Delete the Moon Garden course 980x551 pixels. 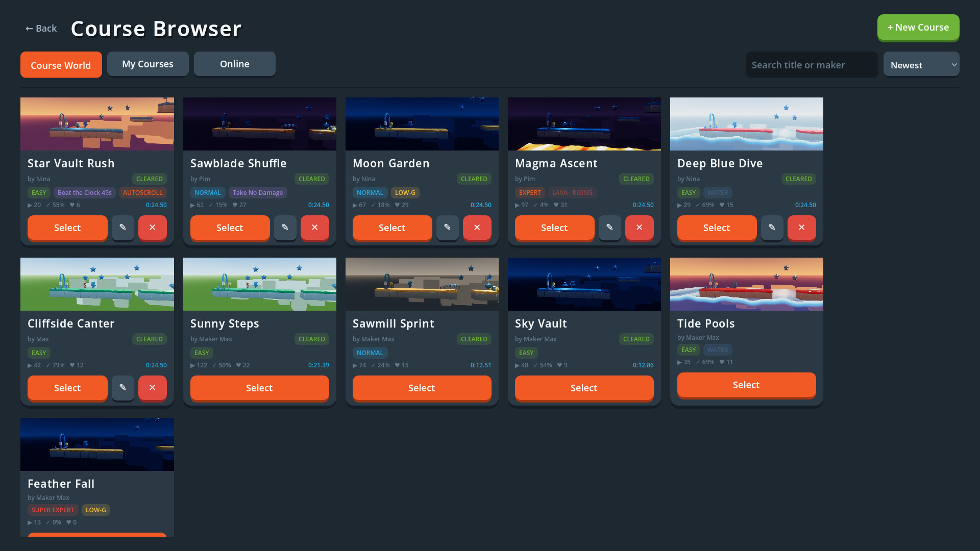click(x=477, y=228)
